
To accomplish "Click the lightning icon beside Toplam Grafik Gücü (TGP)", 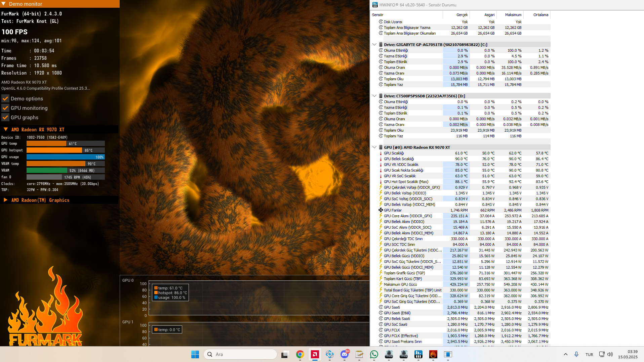I will coord(381,273).
